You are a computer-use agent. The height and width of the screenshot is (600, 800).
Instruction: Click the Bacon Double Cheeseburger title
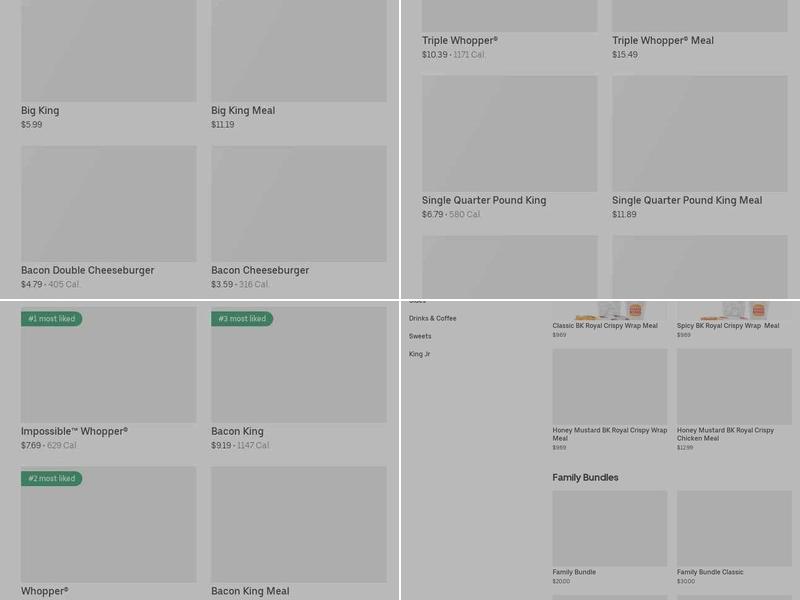pyautogui.click(x=87, y=270)
